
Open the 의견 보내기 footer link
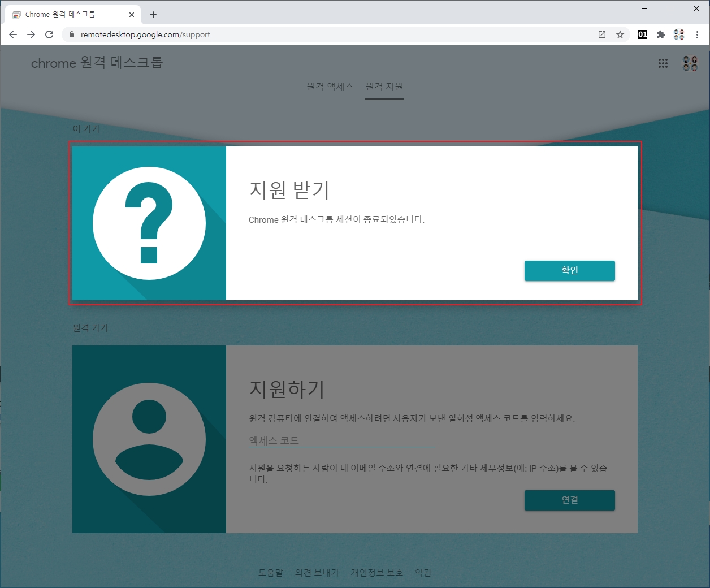pos(317,573)
